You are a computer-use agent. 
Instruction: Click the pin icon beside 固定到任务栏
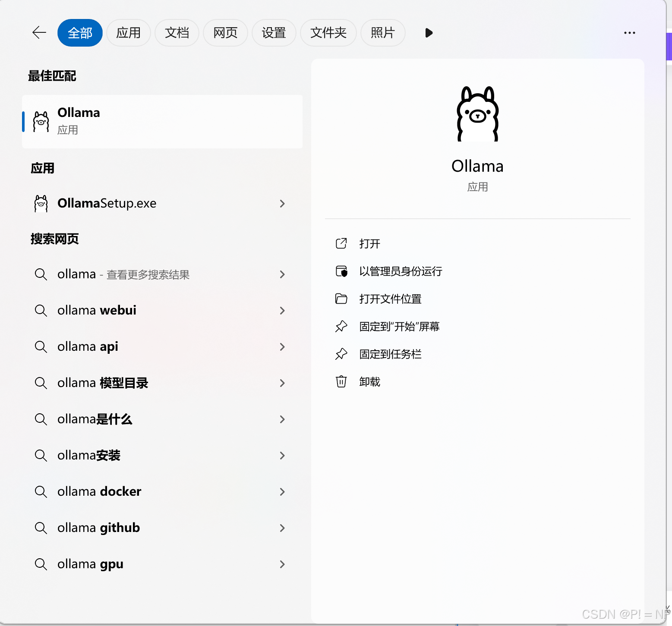[341, 354]
